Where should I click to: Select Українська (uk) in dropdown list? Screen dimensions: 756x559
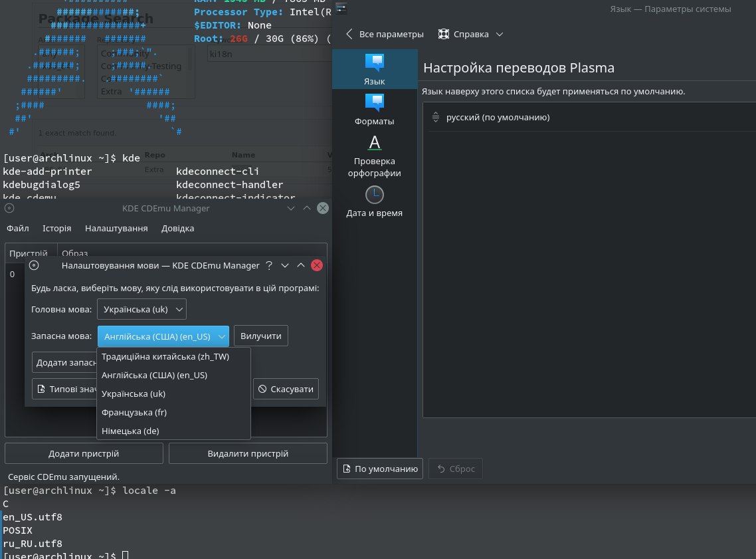pyautogui.click(x=173, y=393)
